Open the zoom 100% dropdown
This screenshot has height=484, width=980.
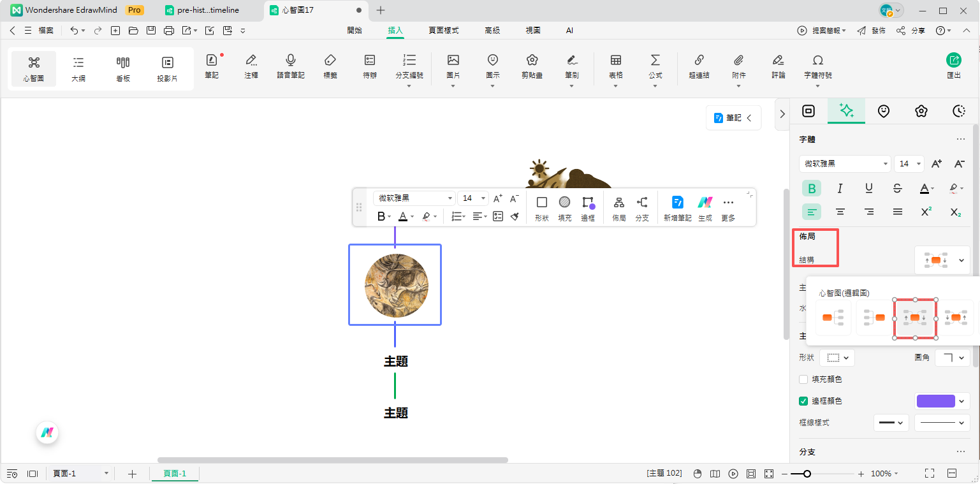pyautogui.click(x=885, y=474)
